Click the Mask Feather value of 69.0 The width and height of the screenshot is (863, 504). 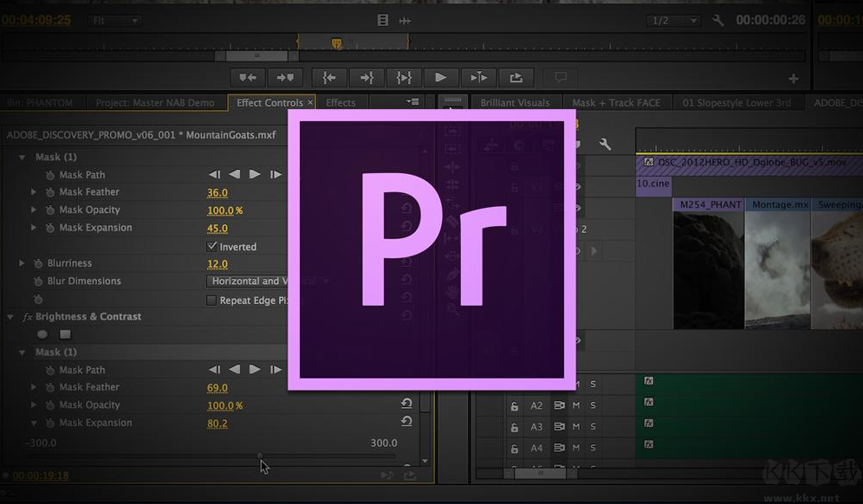click(x=217, y=387)
